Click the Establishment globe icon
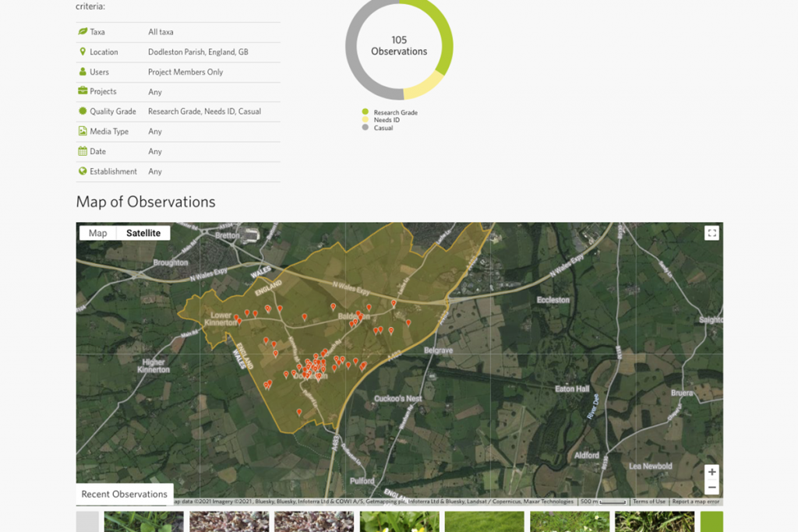 click(83, 171)
